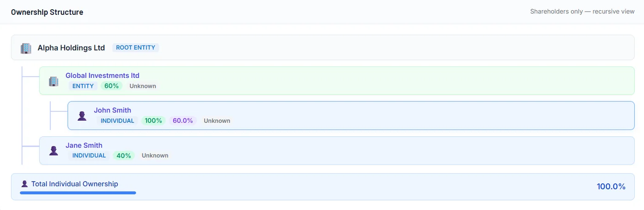Click the Global Investments ltd building icon

54,81
